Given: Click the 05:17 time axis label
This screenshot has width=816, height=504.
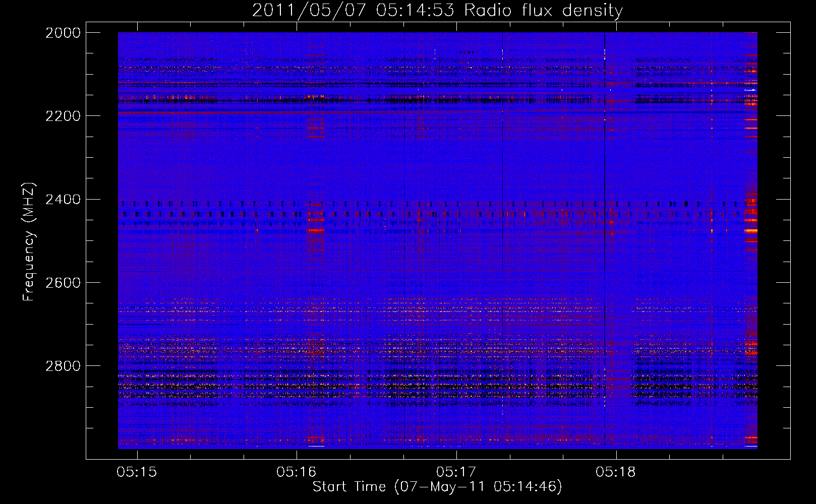Looking at the screenshot, I should tap(456, 472).
